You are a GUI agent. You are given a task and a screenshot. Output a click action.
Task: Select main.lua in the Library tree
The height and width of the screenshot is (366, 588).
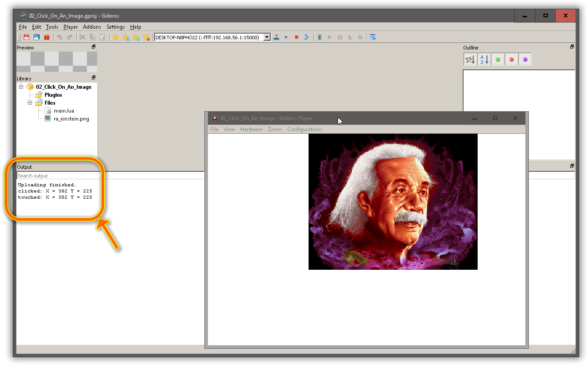coord(64,110)
